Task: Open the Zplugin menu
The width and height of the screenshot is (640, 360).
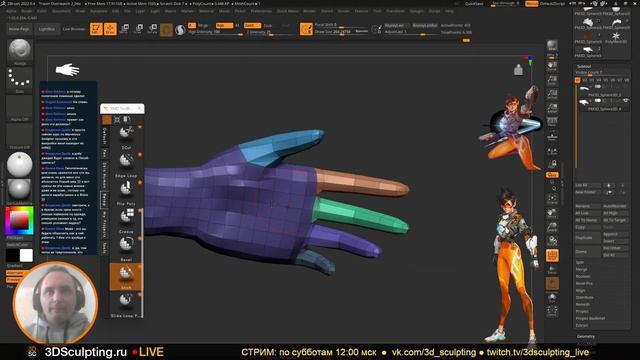Action: (417, 11)
